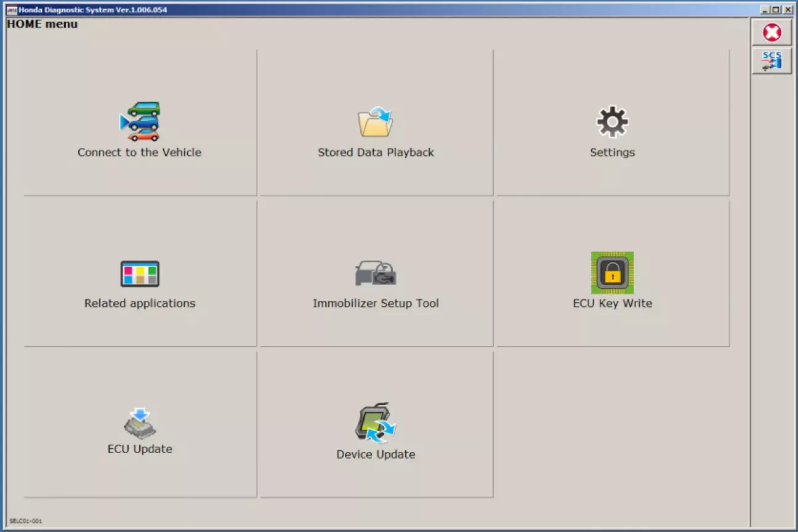
Task: Open the SCS mode sidebar button
Action: pos(772,61)
